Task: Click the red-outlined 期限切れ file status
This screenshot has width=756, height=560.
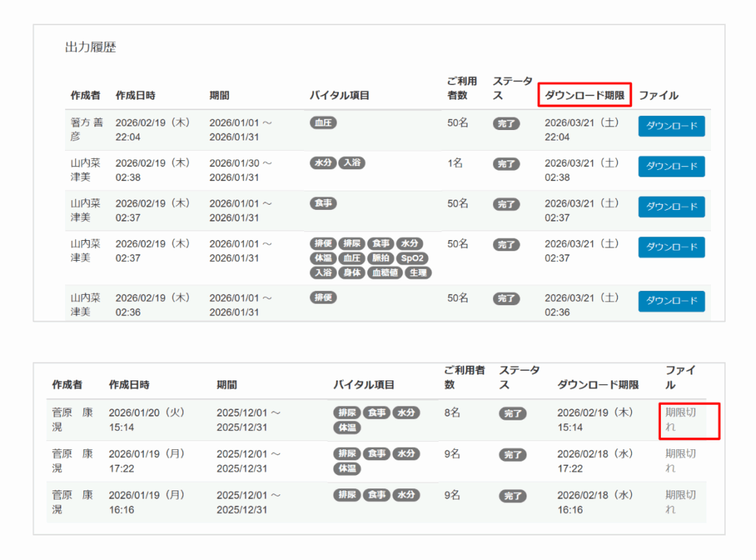Action: 681,420
